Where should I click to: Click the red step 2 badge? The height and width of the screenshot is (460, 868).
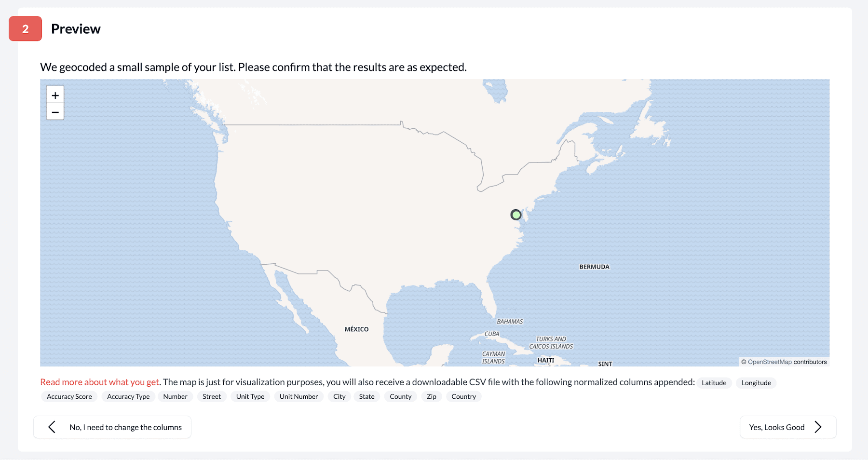click(26, 29)
